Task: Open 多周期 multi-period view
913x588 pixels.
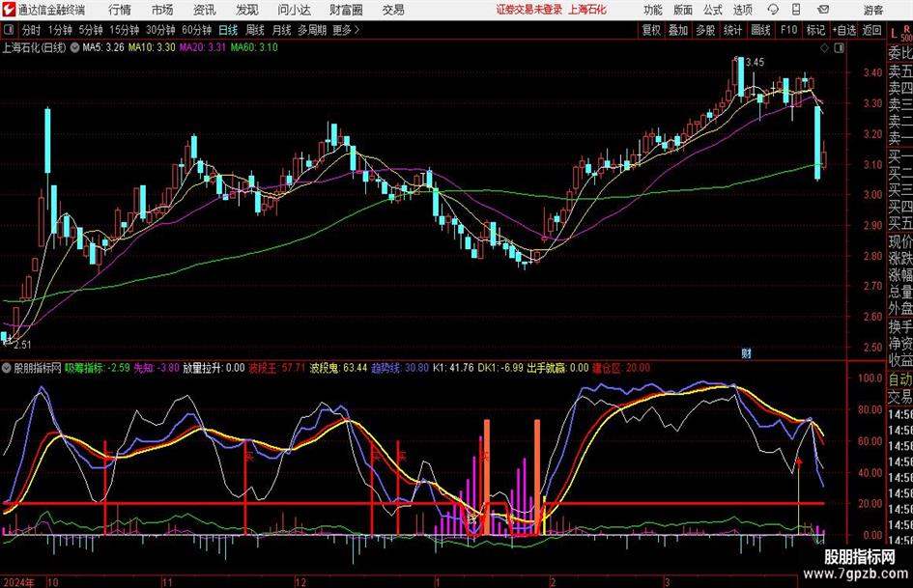Action: (312, 30)
